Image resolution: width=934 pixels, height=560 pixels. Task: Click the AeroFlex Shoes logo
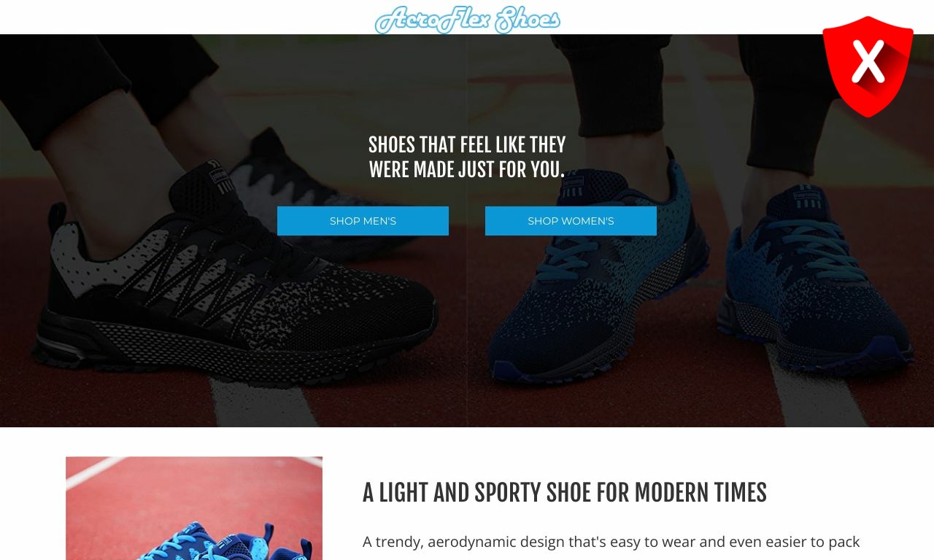467,19
